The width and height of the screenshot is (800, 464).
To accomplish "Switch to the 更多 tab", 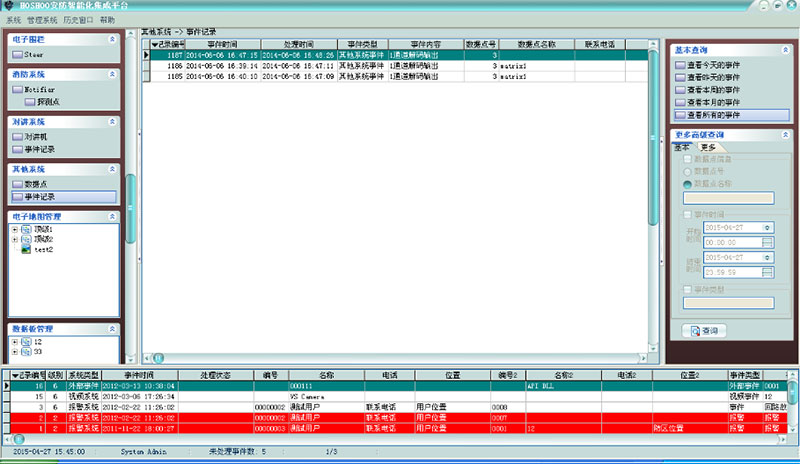I will pyautogui.click(x=707, y=147).
